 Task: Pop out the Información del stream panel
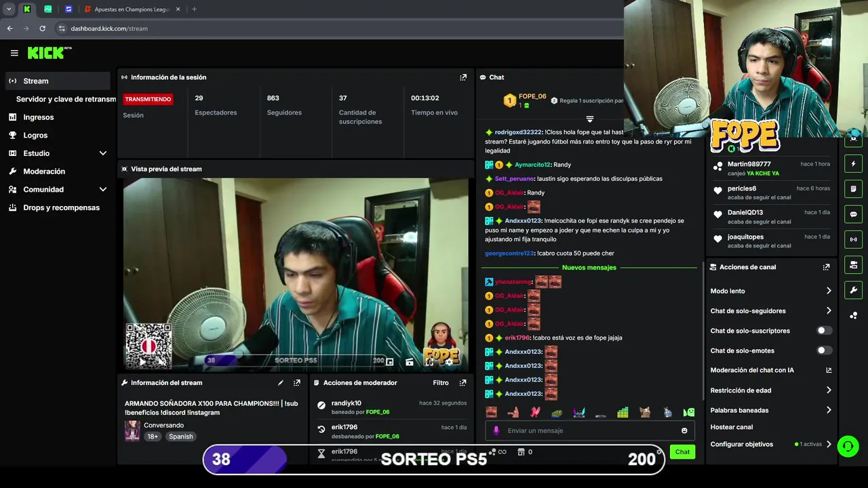tap(296, 383)
